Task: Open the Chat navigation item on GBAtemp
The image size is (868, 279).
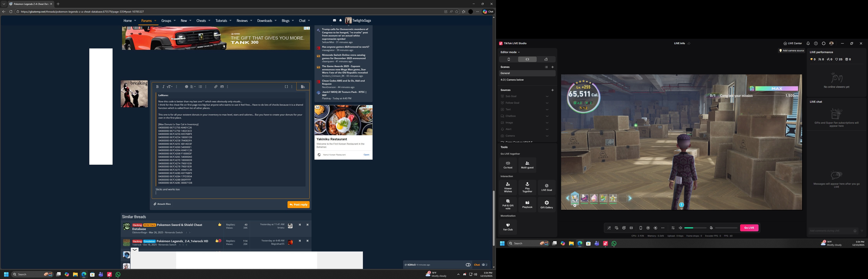Action: [x=302, y=21]
